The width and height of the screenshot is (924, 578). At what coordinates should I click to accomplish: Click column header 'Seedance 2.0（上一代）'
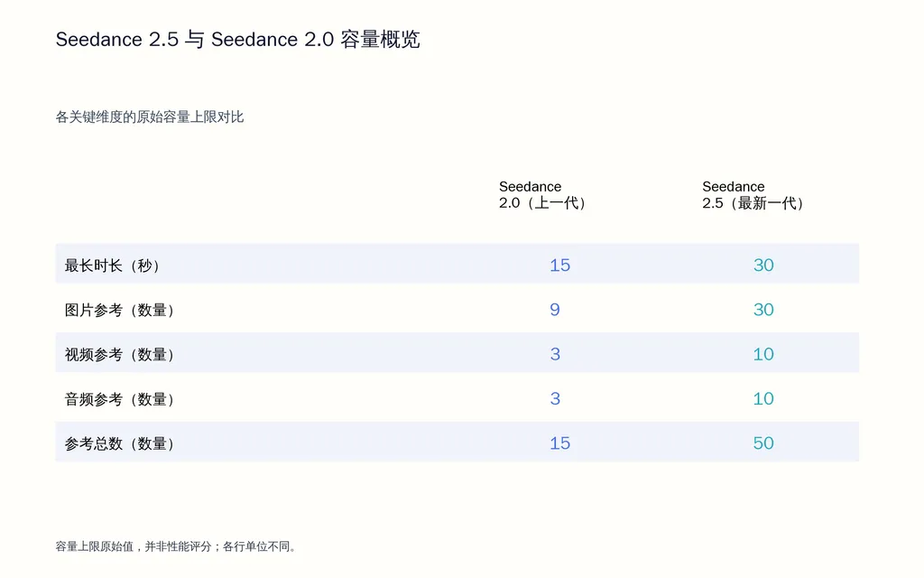542,195
